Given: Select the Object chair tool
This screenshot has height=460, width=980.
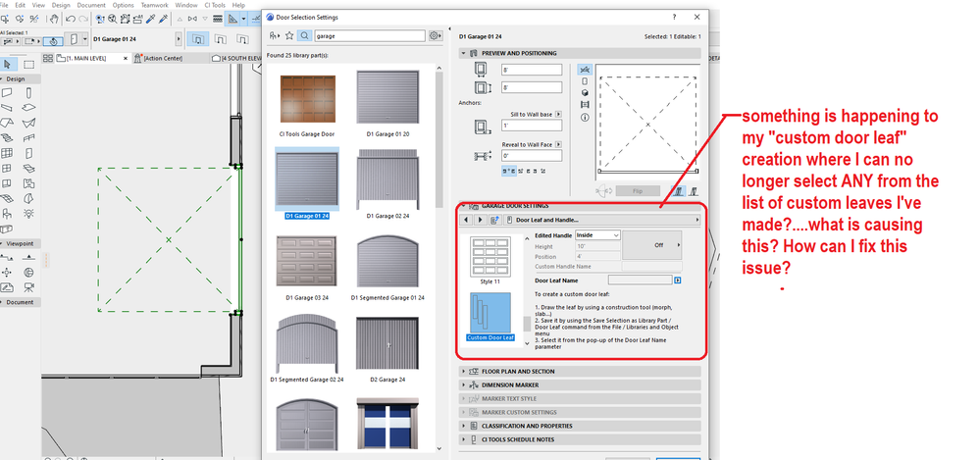Looking at the screenshot, I should (x=7, y=213).
